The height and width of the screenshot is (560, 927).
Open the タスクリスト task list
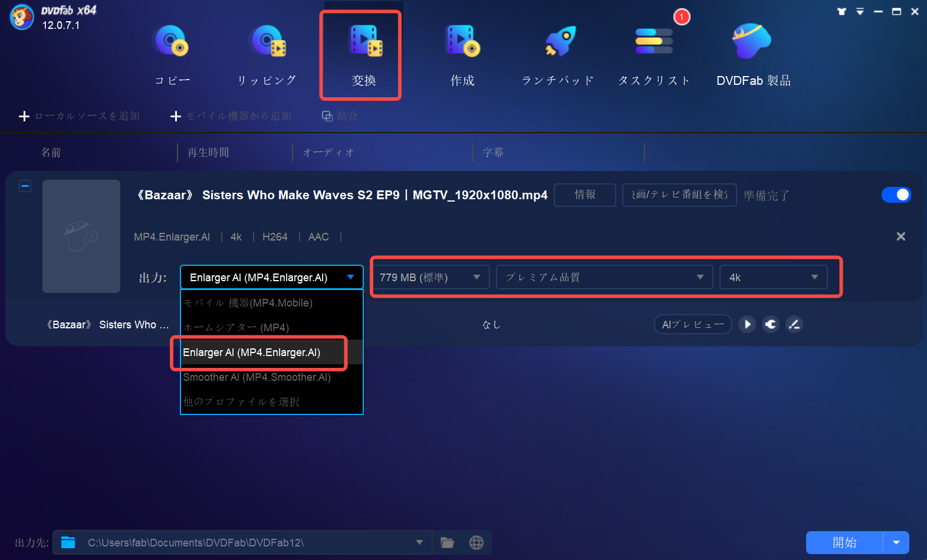point(654,55)
